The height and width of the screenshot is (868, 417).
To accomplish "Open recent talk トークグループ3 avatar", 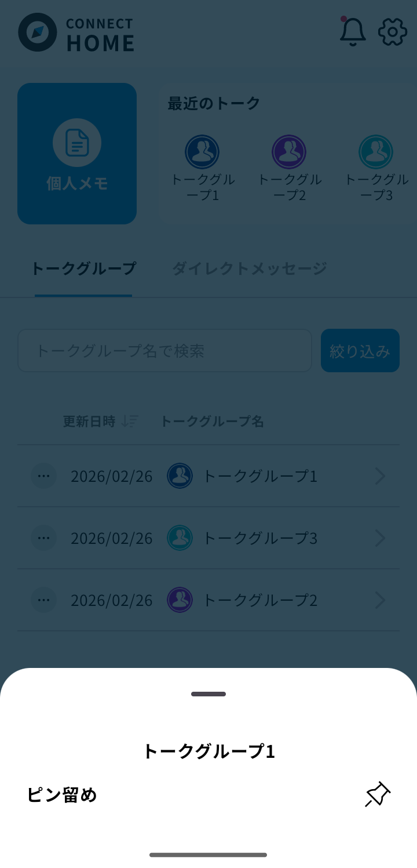I will click(x=376, y=152).
